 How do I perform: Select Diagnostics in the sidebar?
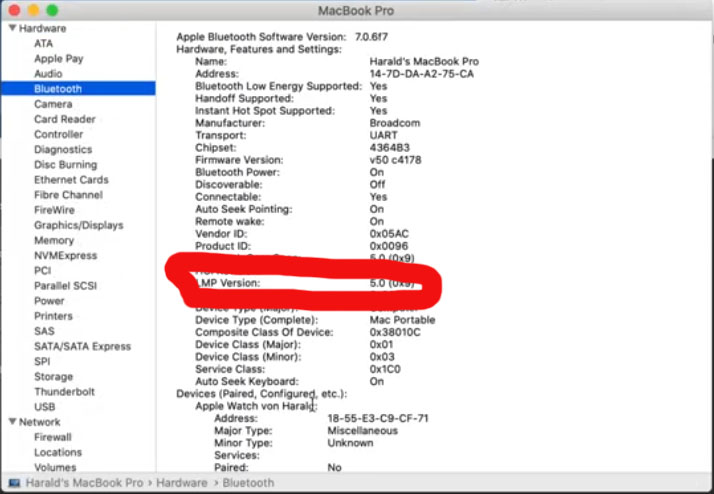(63, 149)
